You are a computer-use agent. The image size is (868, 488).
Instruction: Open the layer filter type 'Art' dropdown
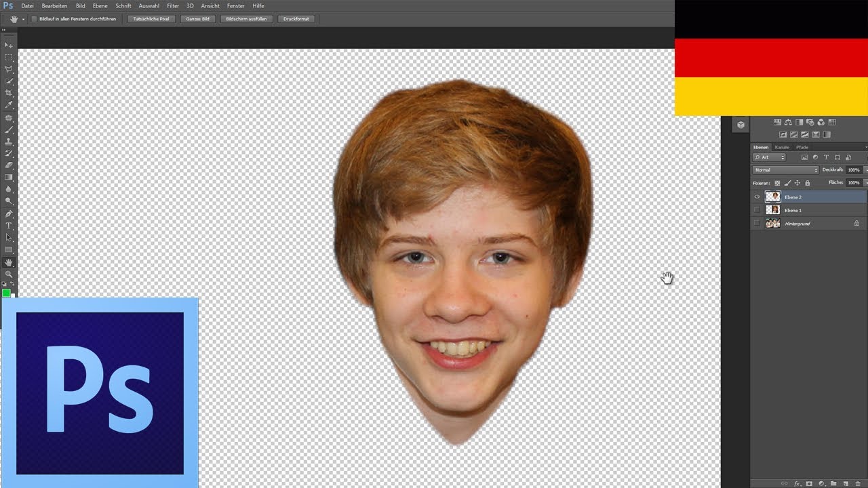pyautogui.click(x=769, y=157)
